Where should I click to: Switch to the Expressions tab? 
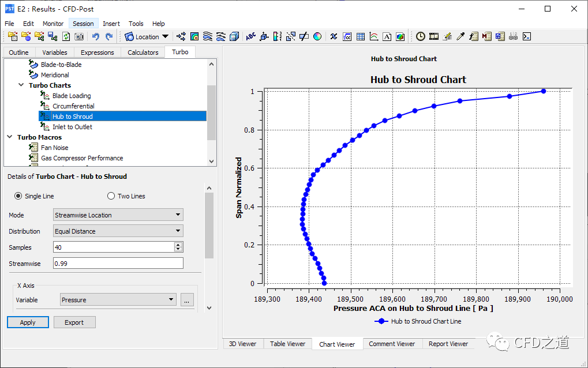pyautogui.click(x=97, y=52)
